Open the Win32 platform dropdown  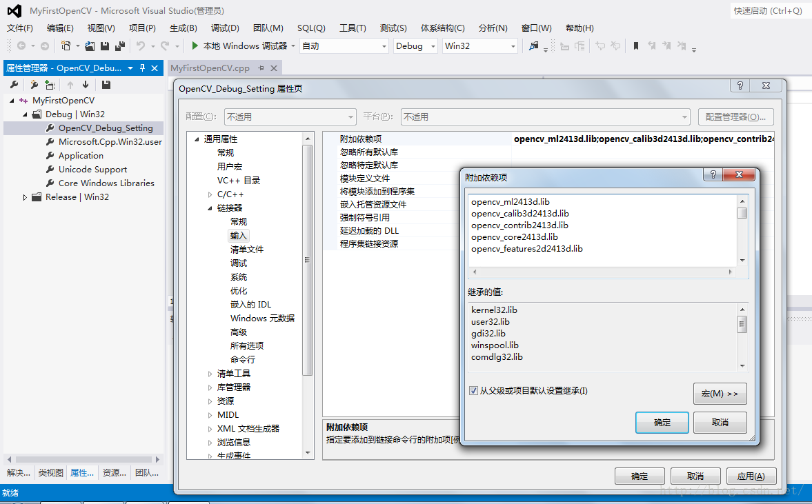(513, 46)
